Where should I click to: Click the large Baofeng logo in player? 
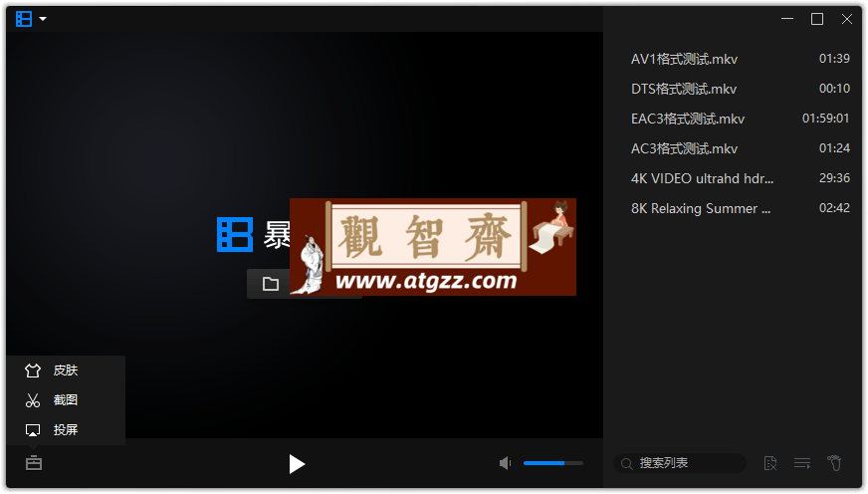pos(235,234)
